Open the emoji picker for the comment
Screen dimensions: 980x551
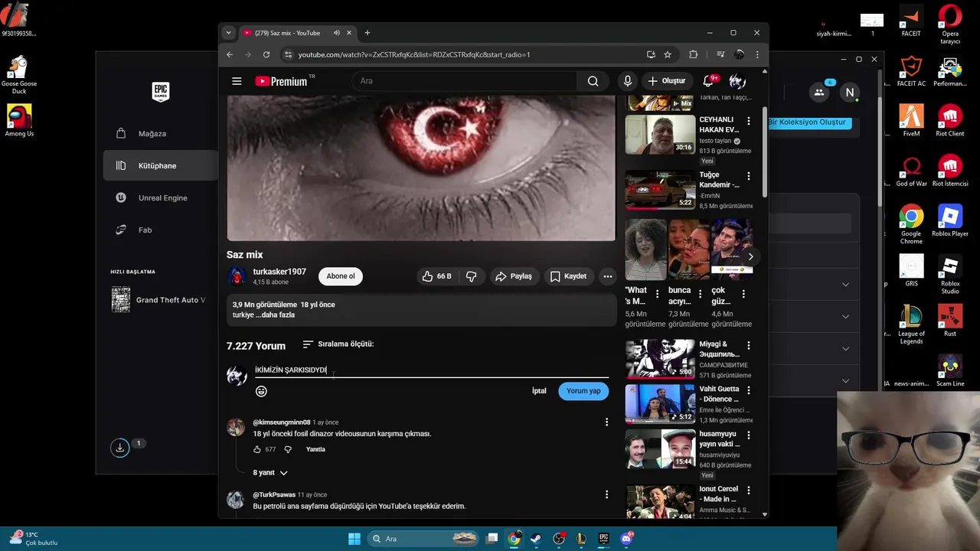click(261, 391)
